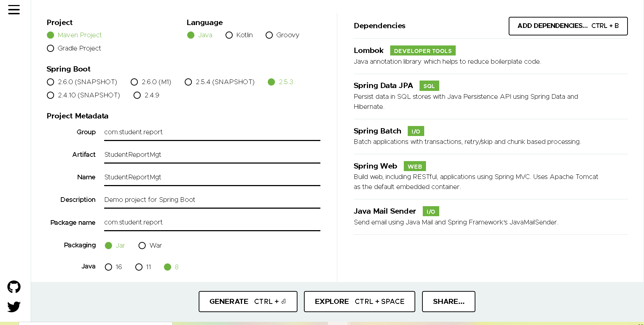Screen dimensions: 644x325
Task: Open the Spring Initializr GitHub page
Action: click(x=14, y=287)
